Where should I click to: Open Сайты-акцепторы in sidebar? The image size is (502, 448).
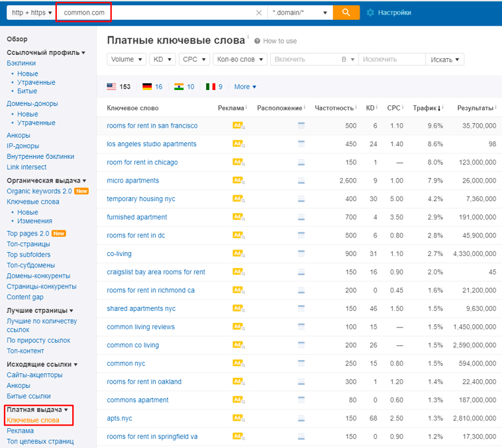(34, 375)
